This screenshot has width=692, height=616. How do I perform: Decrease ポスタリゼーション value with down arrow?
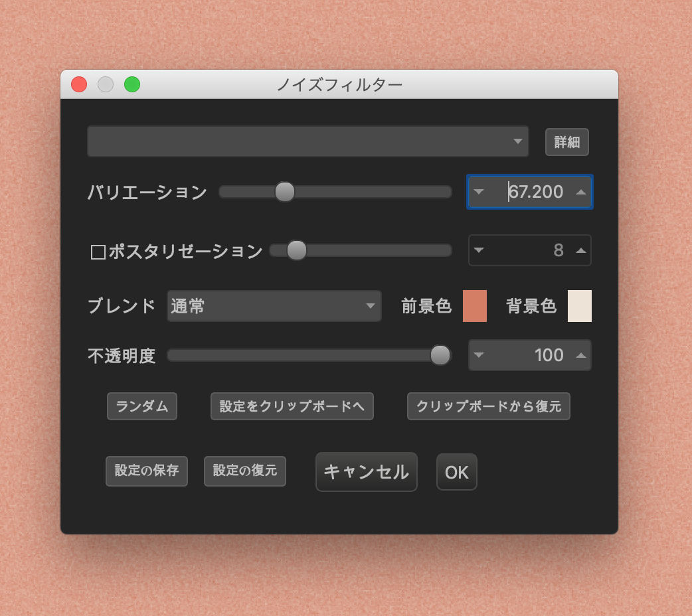[479, 250]
